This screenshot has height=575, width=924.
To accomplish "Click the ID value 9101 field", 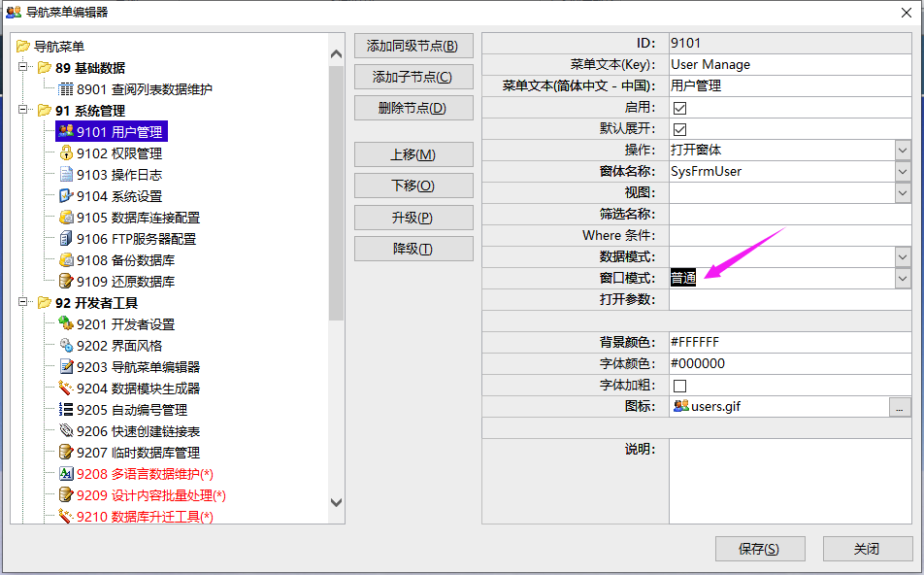I will 790,43.
